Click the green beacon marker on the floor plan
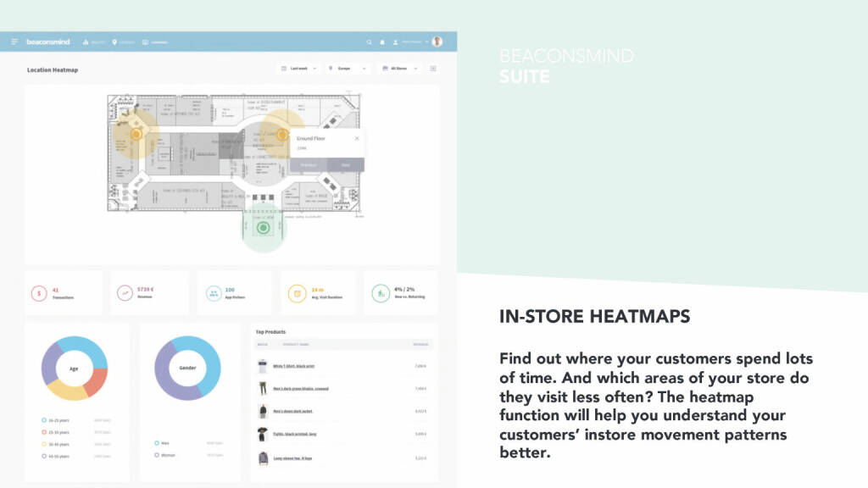Image resolution: width=868 pixels, height=488 pixels. click(263, 227)
